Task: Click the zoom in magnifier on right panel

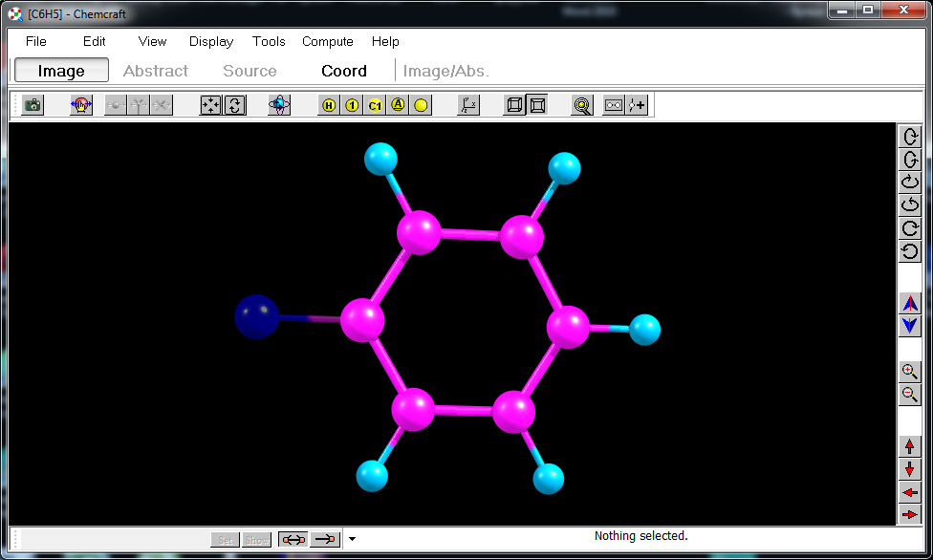Action: pos(910,372)
